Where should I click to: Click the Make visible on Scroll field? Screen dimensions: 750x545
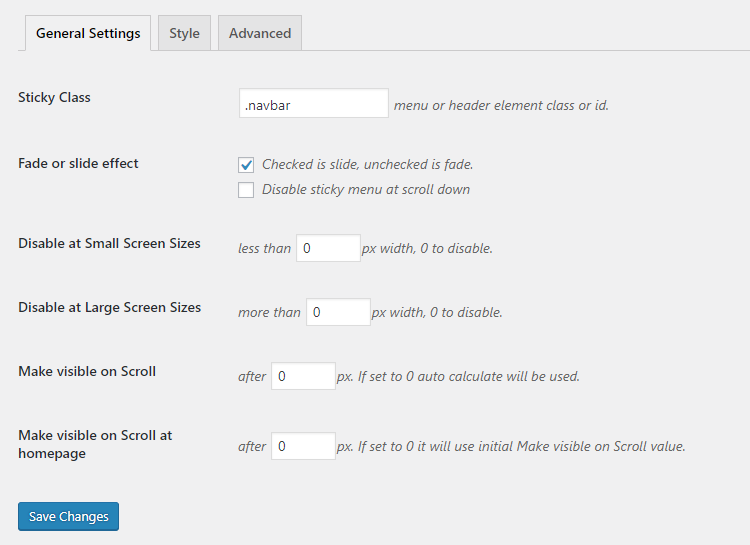(x=303, y=376)
